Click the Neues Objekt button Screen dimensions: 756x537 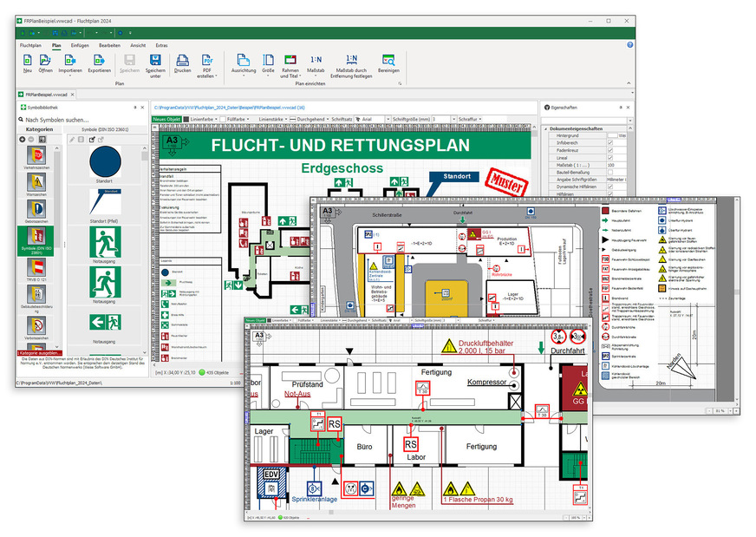pyautogui.click(x=168, y=120)
